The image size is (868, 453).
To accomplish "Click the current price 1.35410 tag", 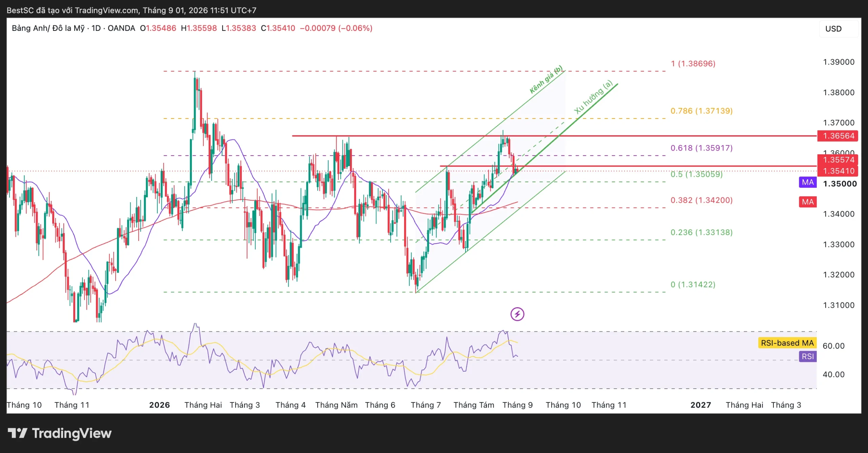I will point(838,171).
